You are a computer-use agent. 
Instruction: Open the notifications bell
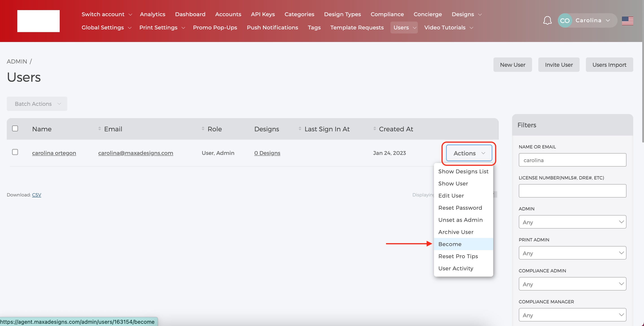click(547, 20)
